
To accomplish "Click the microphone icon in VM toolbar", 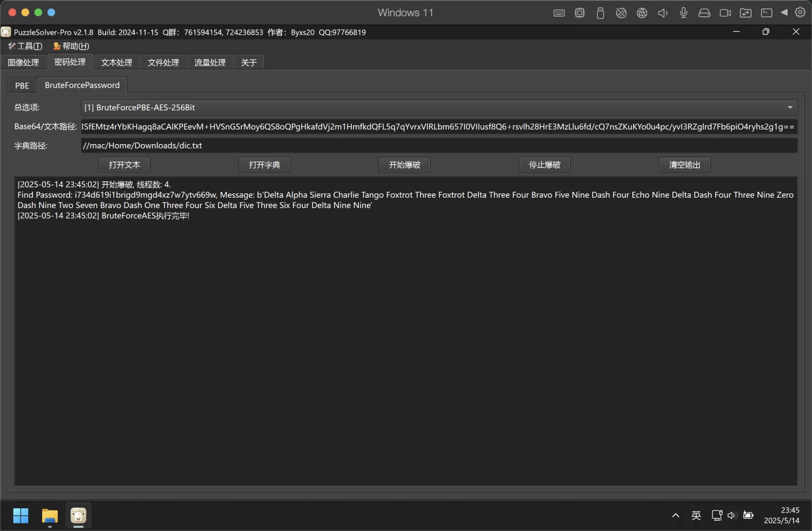I will pos(684,12).
